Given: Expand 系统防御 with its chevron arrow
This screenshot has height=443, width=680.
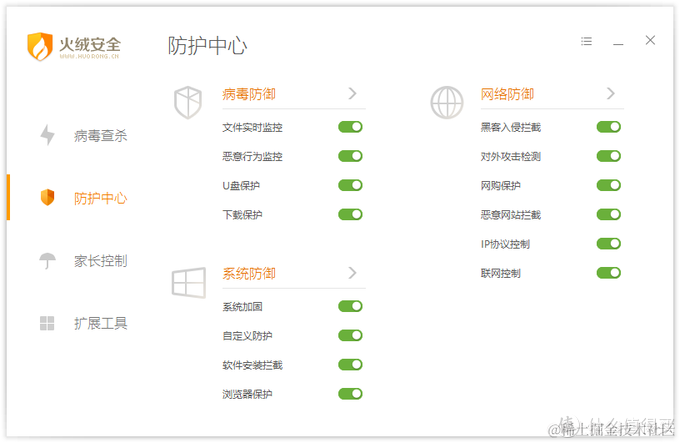Looking at the screenshot, I should (353, 273).
